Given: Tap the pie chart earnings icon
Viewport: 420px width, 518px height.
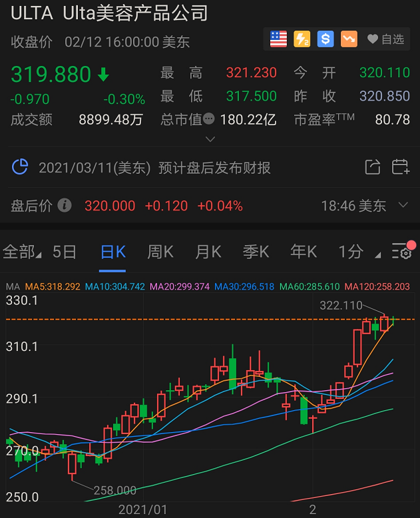Looking at the screenshot, I should pos(20,166).
